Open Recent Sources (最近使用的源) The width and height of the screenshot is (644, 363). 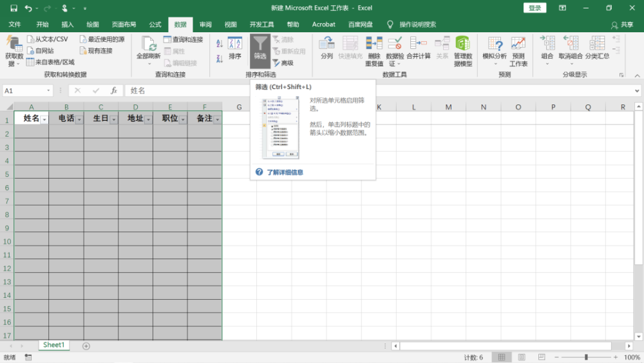click(102, 39)
